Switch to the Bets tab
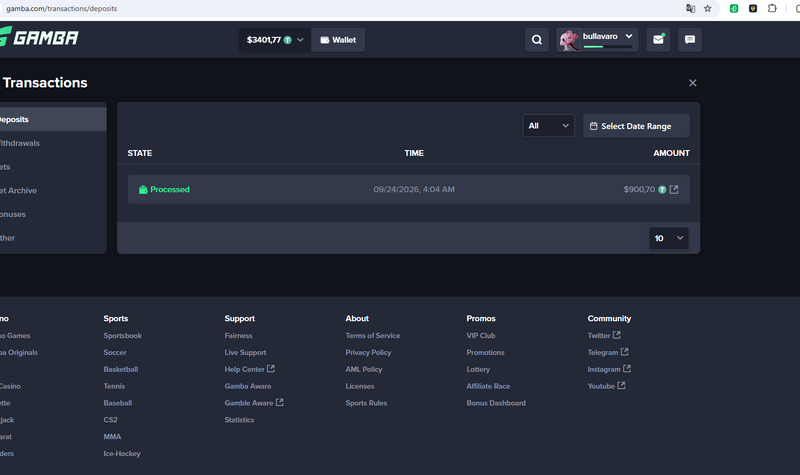This screenshot has width=800, height=475. (x=53, y=167)
